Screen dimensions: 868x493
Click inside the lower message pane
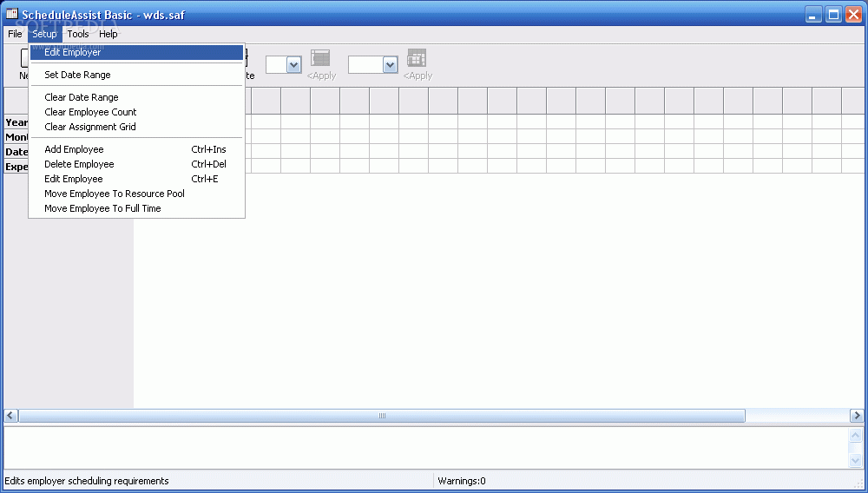425,448
